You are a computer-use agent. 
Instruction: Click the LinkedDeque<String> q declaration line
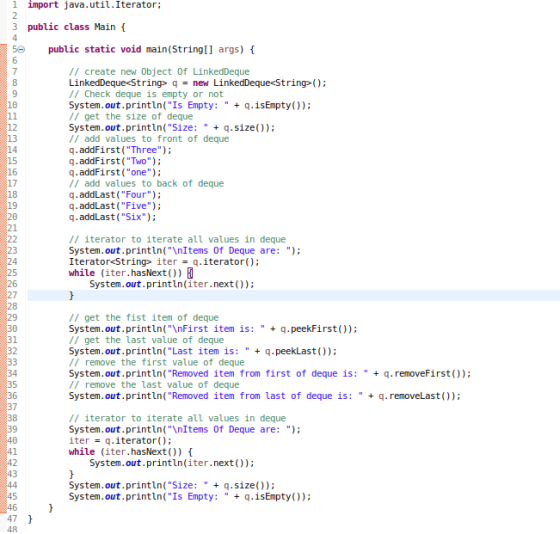click(198, 83)
